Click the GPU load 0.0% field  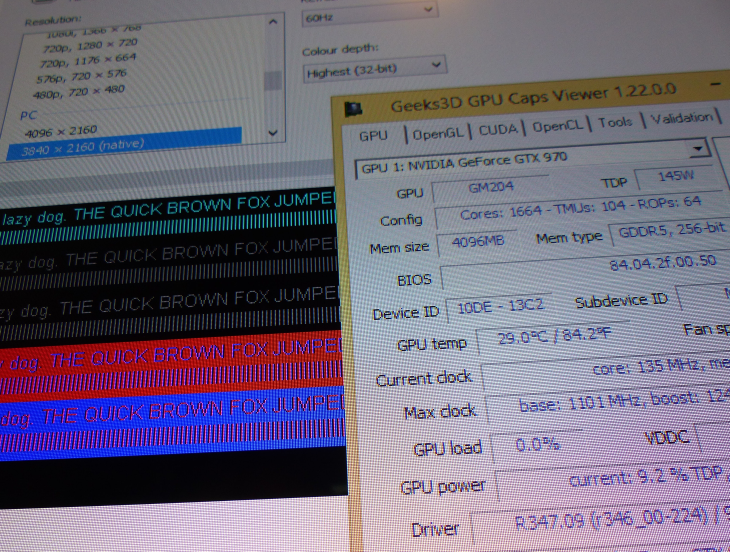click(x=537, y=445)
